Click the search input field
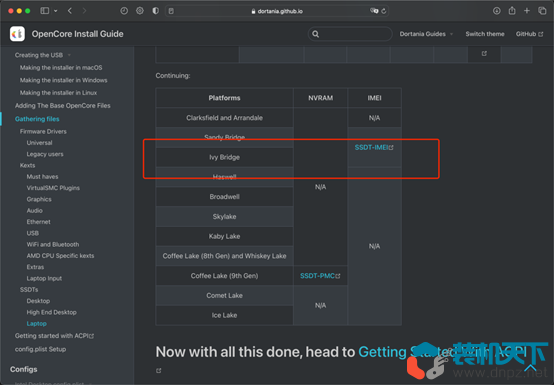Screen dimensions: 554x385 (350, 34)
